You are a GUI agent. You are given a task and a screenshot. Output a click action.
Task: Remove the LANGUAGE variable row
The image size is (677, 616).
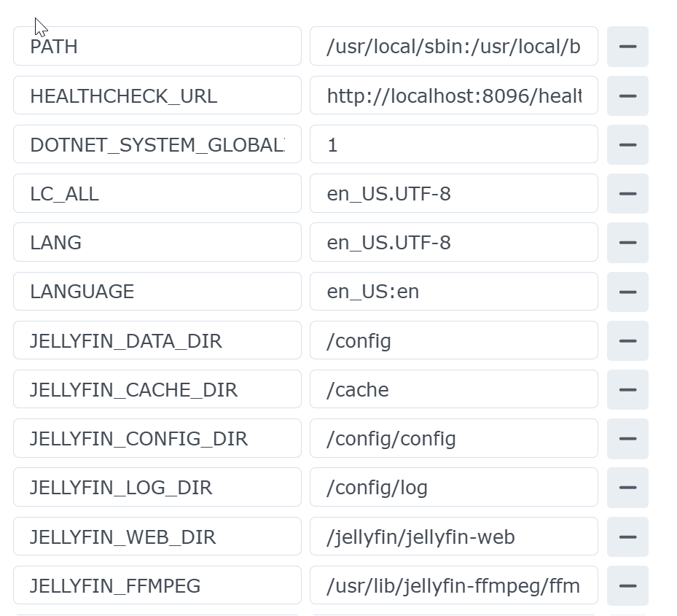(627, 292)
